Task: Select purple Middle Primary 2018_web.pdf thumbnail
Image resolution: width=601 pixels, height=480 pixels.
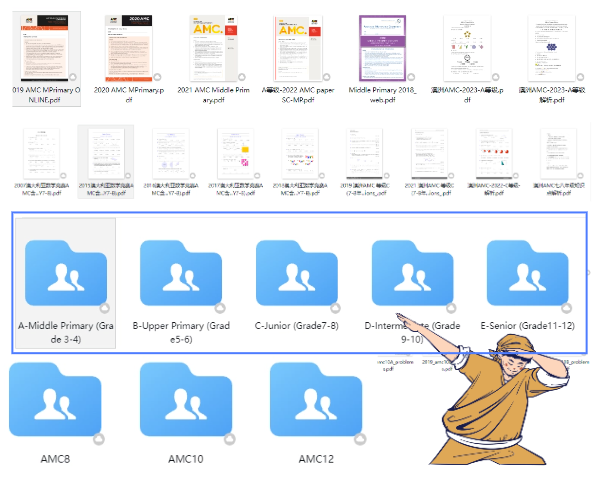Action: [383, 48]
